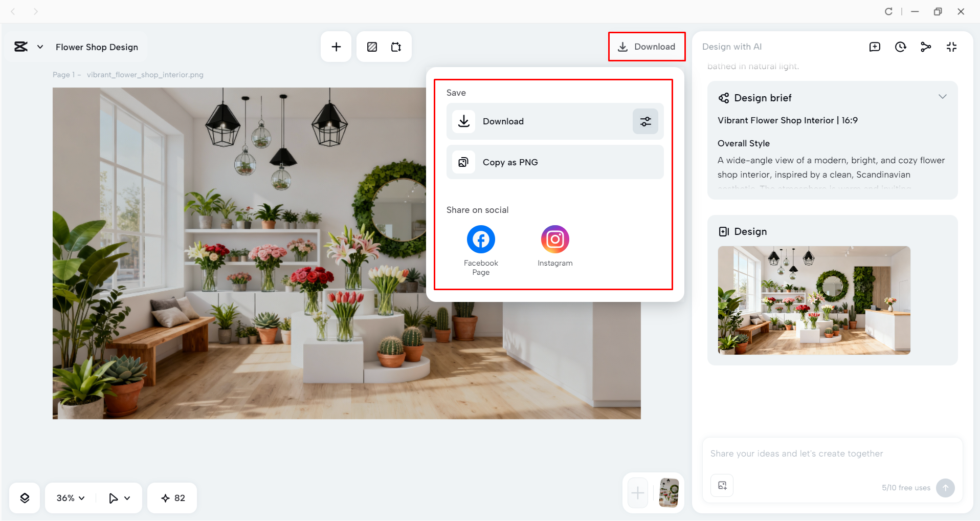Refresh using the reload icon

coord(888,11)
